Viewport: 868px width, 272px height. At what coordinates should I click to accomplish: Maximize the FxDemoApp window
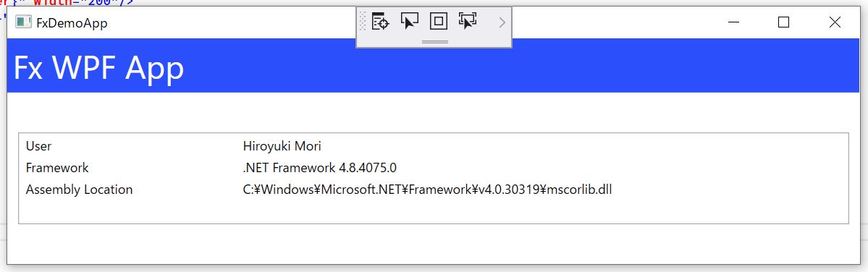[x=783, y=22]
